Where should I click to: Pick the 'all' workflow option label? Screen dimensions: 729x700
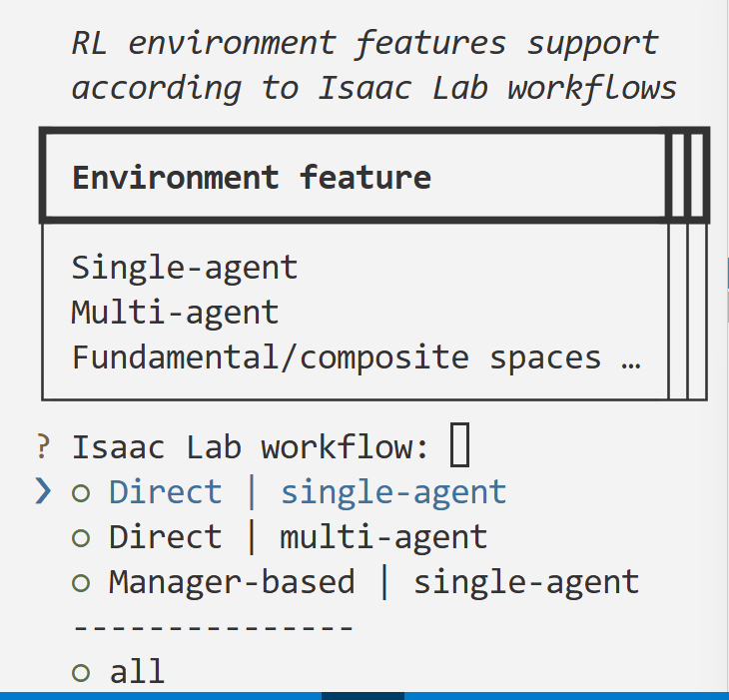(x=137, y=671)
